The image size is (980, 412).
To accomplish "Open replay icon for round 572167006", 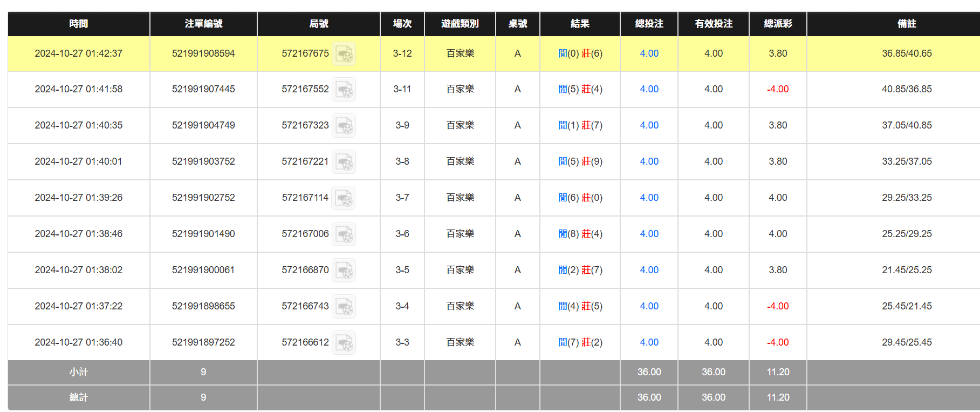I will coord(344,234).
